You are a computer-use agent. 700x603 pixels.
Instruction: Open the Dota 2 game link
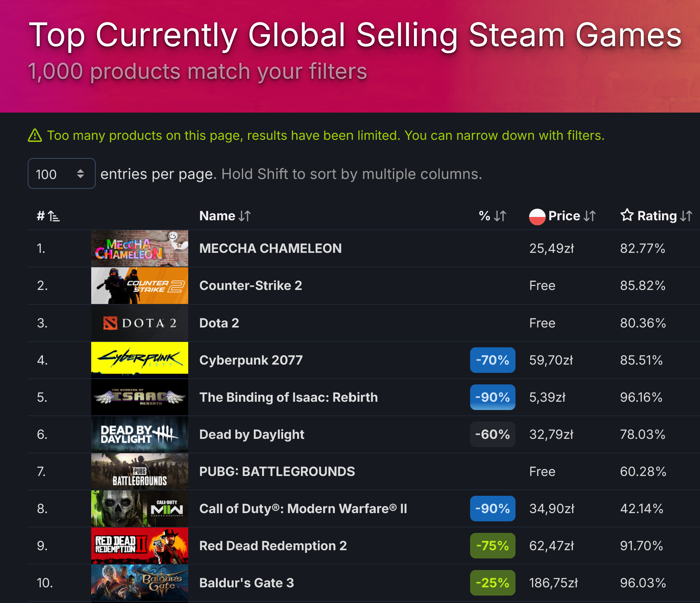219,323
